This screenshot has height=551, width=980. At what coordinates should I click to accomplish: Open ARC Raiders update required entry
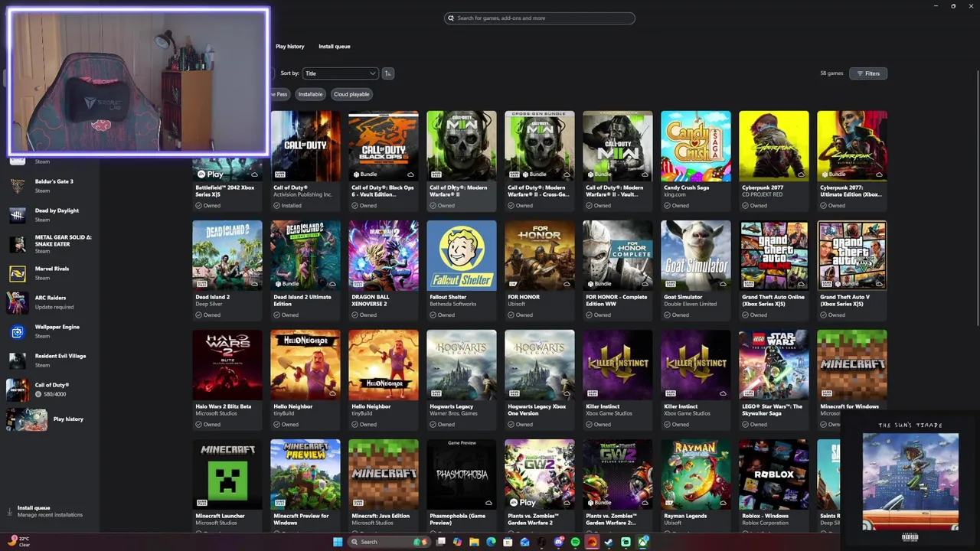click(x=50, y=302)
